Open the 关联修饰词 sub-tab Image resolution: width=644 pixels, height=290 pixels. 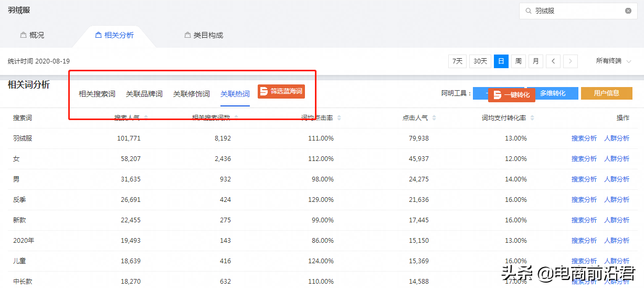(192, 94)
